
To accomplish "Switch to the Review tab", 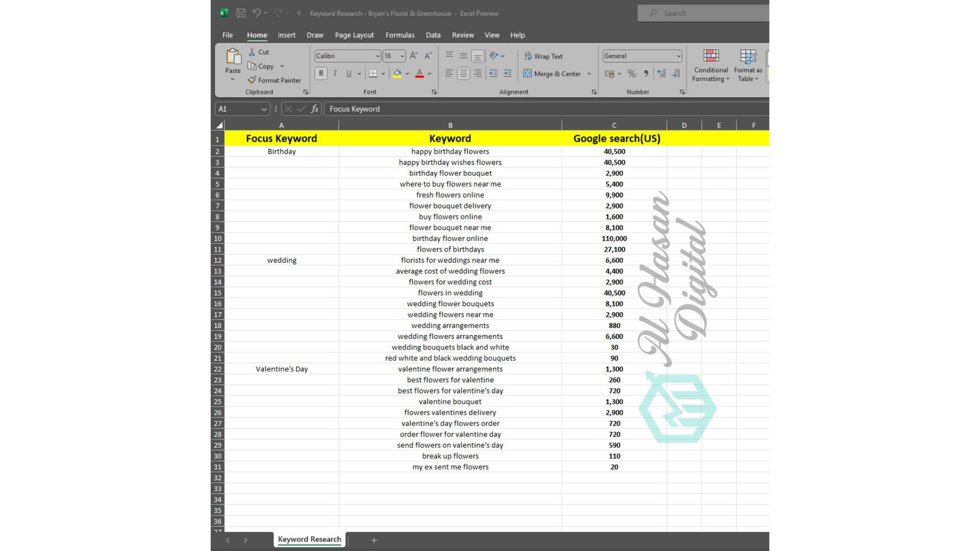I will tap(463, 35).
